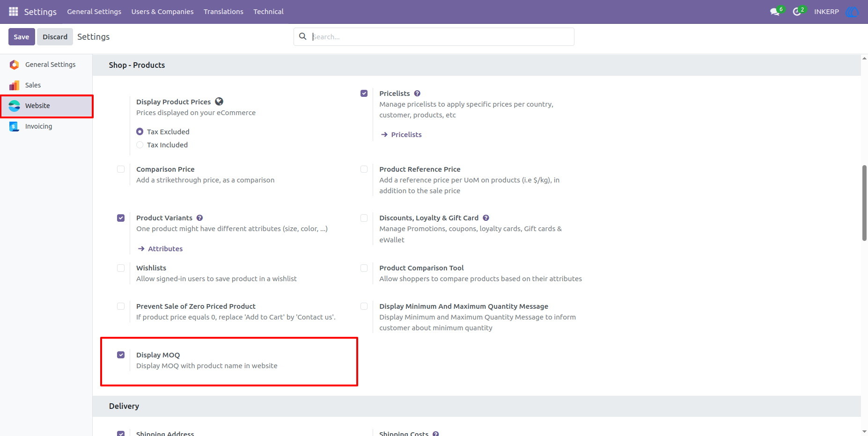Uncheck the Pricelists checkbox

(x=364, y=94)
